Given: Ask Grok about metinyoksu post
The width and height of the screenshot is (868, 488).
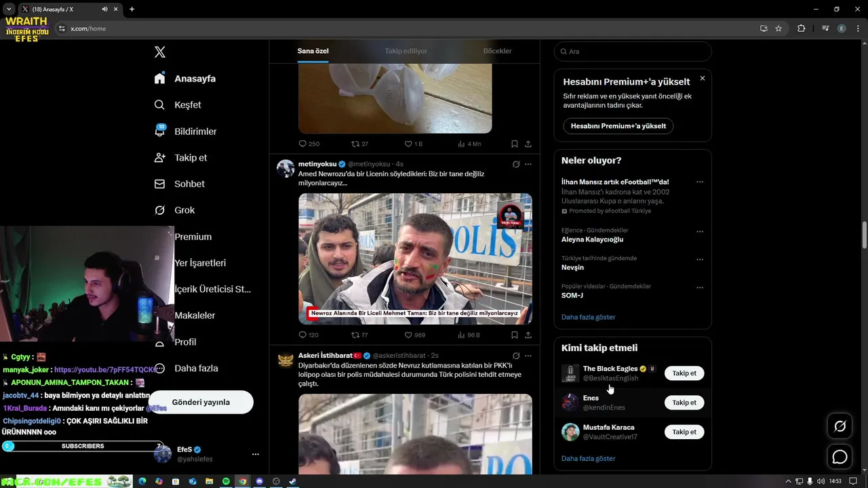Looking at the screenshot, I should (516, 164).
